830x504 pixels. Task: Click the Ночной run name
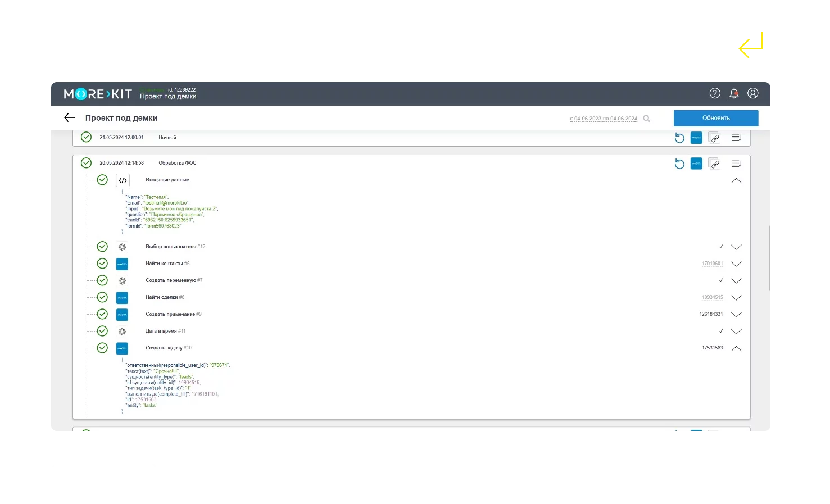pyautogui.click(x=167, y=137)
